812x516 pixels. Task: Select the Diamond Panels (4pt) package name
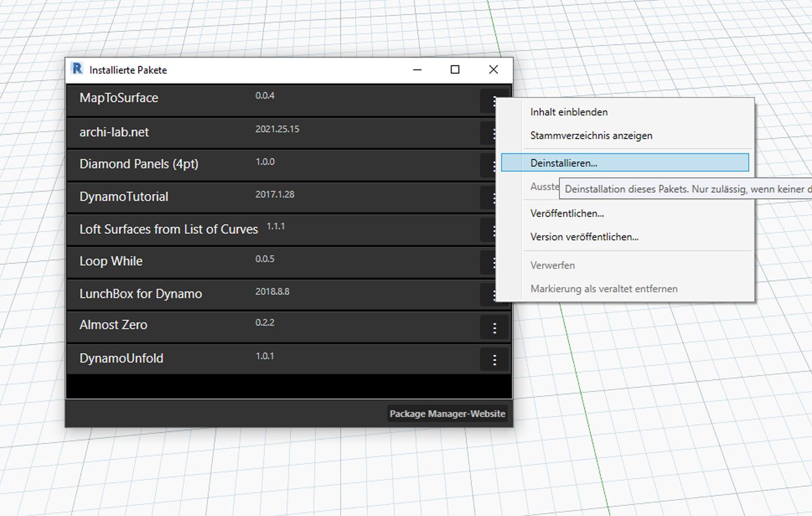[x=139, y=164]
